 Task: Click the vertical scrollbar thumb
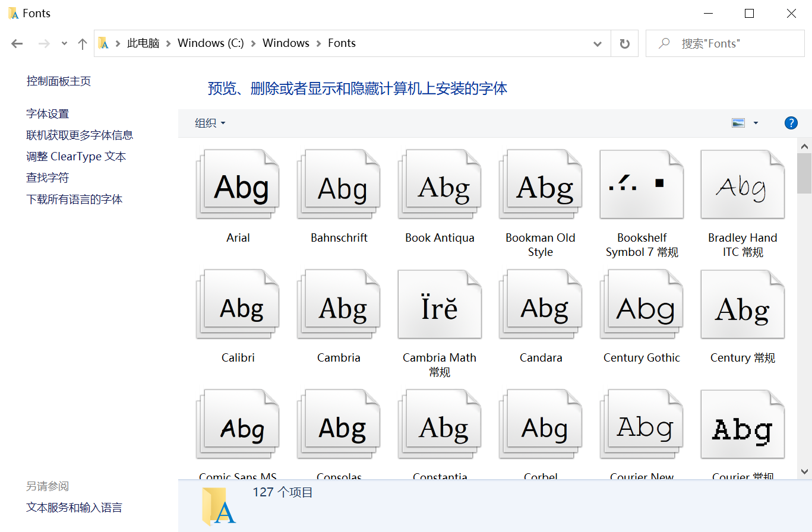pyautogui.click(x=805, y=173)
